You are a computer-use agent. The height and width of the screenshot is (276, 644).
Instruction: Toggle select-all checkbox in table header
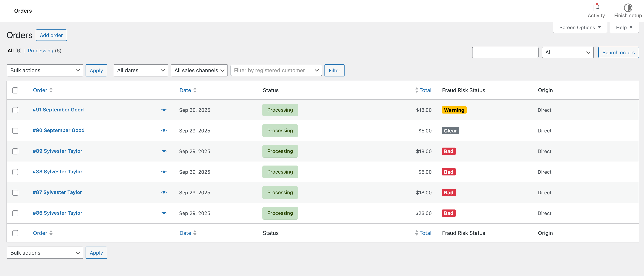tap(15, 90)
